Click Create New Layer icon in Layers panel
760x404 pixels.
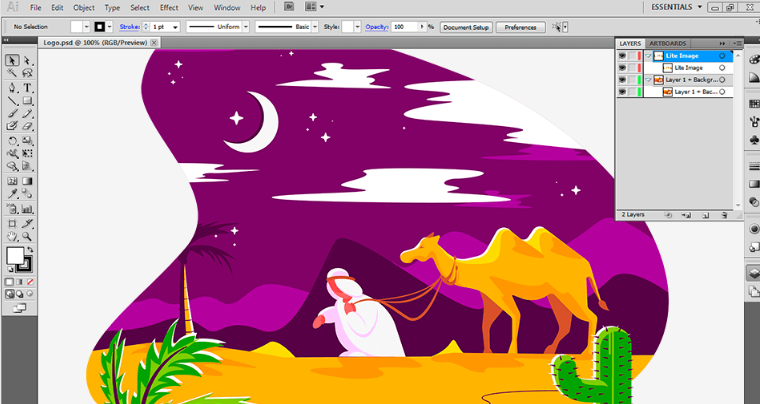pyautogui.click(x=706, y=215)
